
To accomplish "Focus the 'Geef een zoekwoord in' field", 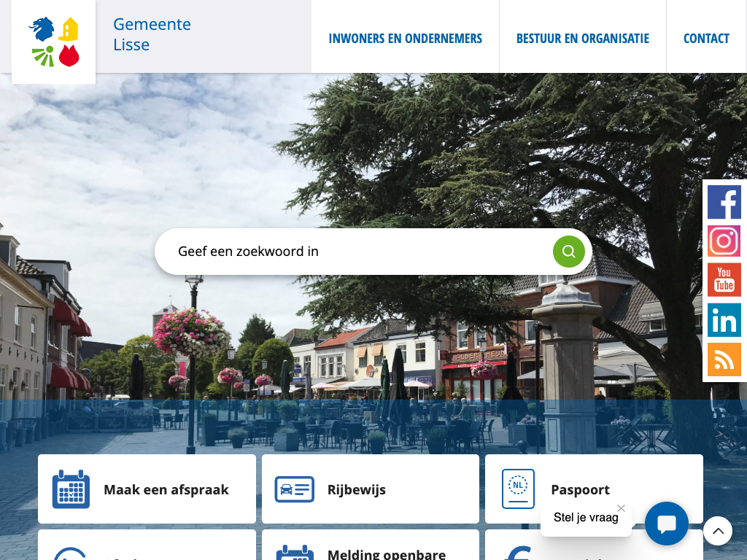I will [x=357, y=252].
